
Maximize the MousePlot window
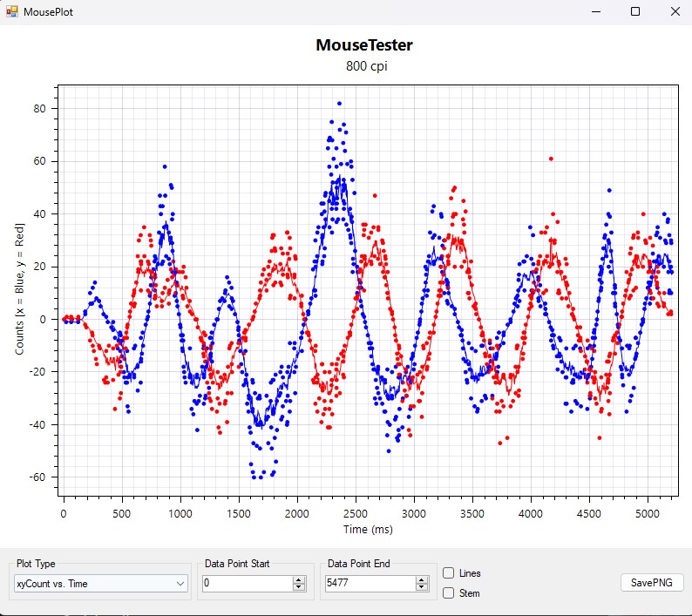[x=635, y=11]
